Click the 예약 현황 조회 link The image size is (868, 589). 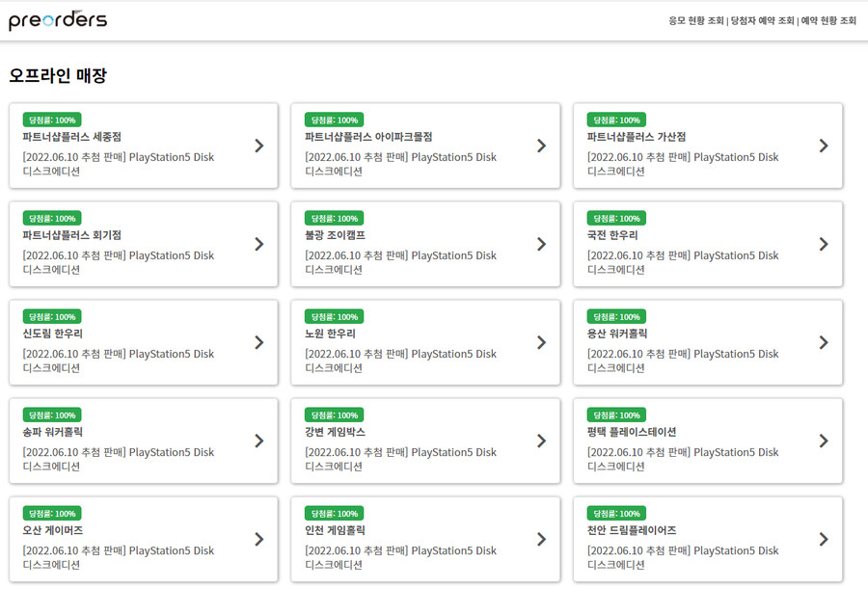click(827, 18)
